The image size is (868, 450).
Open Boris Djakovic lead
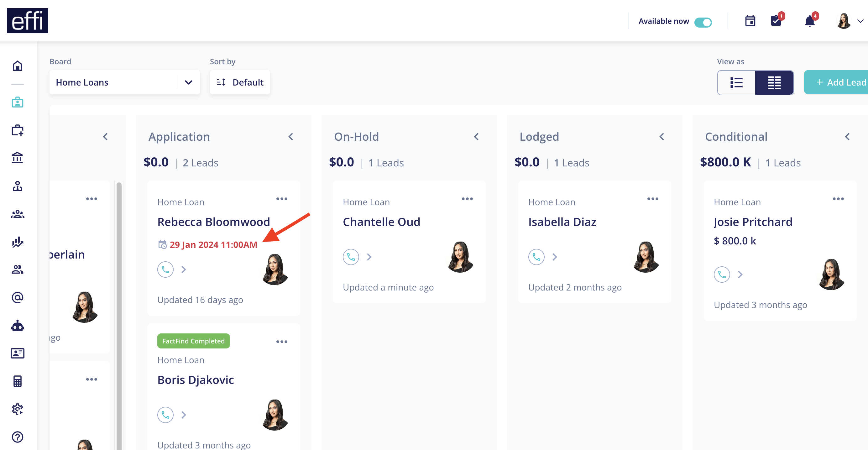click(x=196, y=380)
